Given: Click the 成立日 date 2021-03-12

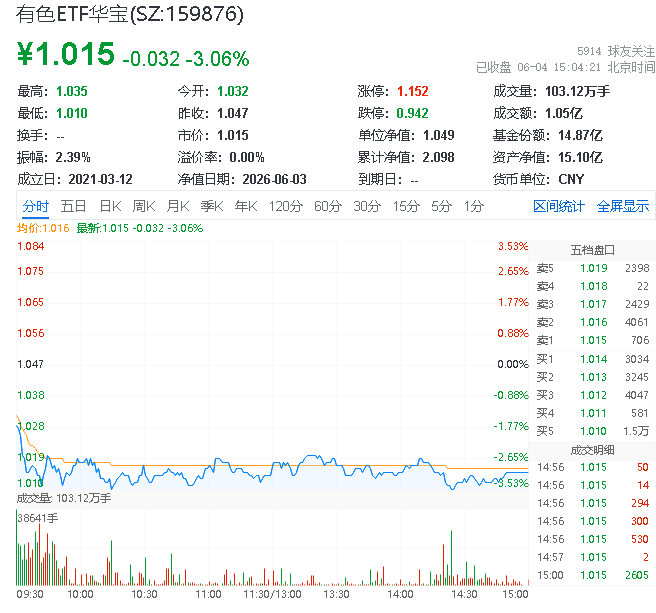Looking at the screenshot, I should tap(100, 180).
